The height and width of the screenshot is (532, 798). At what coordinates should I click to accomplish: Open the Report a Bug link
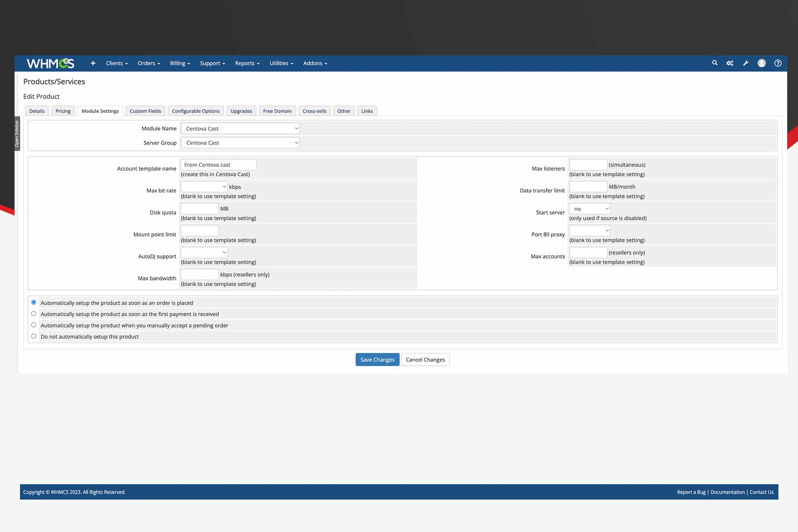pyautogui.click(x=691, y=492)
